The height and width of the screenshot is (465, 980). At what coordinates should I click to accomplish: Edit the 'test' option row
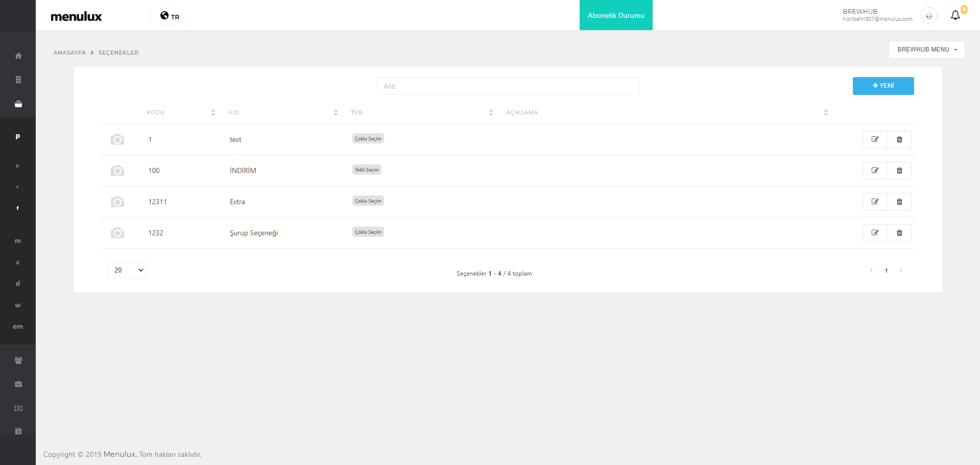coord(875,139)
